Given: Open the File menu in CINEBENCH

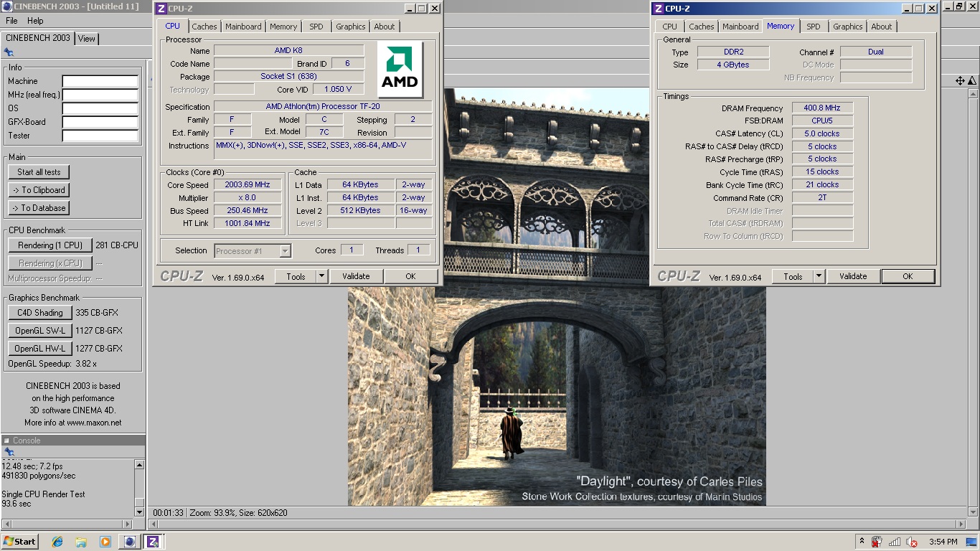Looking at the screenshot, I should [x=11, y=21].
